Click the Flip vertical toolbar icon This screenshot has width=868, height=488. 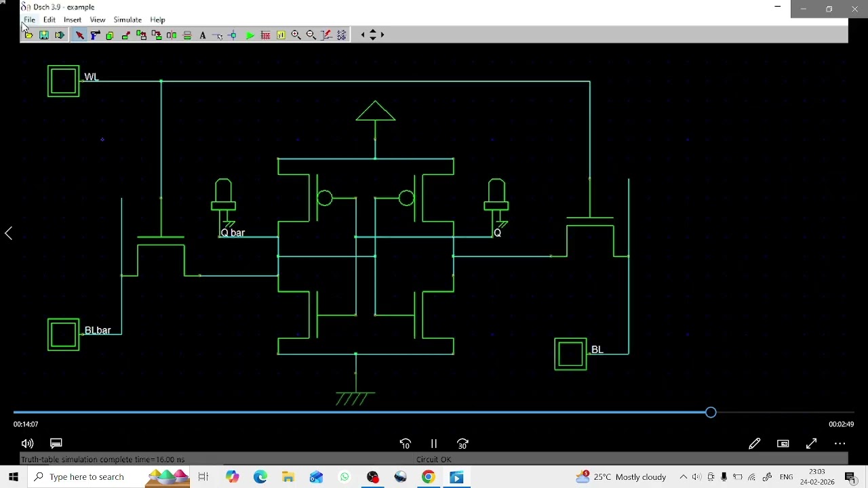click(x=187, y=35)
